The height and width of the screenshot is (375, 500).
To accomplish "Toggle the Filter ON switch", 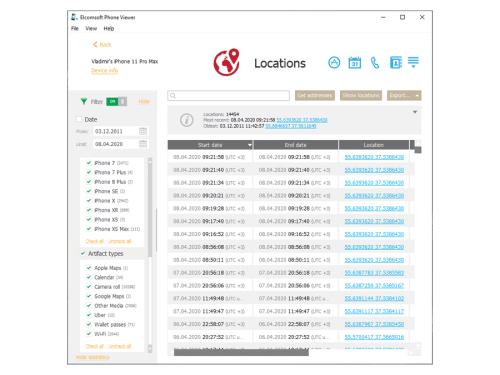I will coord(116,102).
